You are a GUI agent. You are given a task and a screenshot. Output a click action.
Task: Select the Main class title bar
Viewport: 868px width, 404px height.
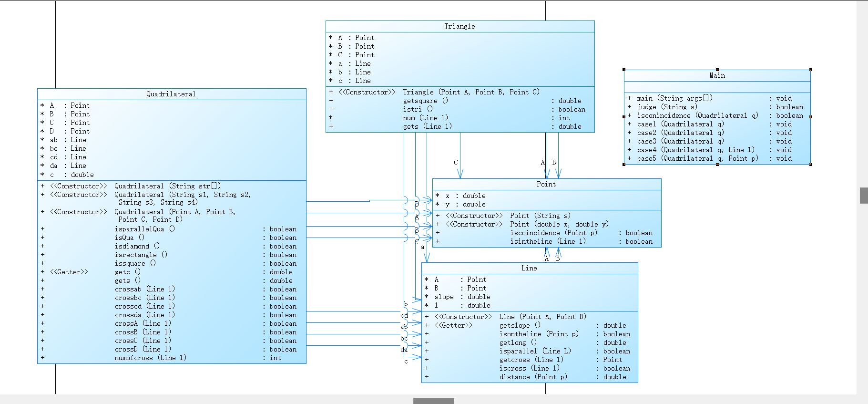717,76
